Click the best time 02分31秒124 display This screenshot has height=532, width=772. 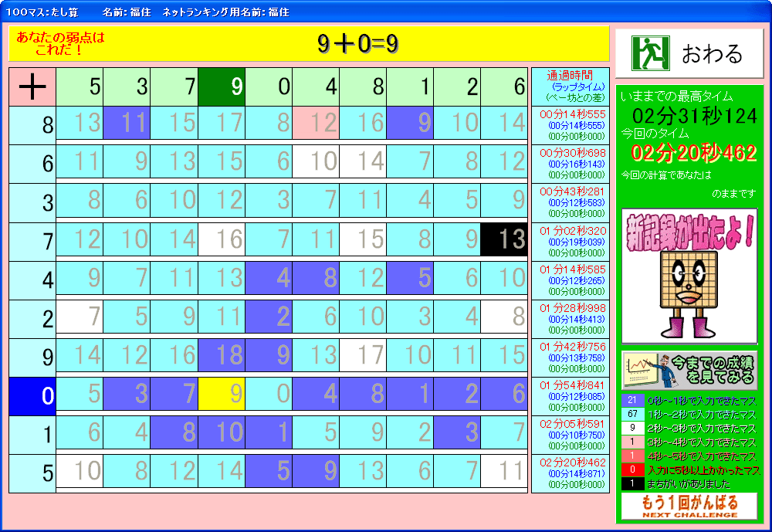coord(694,115)
